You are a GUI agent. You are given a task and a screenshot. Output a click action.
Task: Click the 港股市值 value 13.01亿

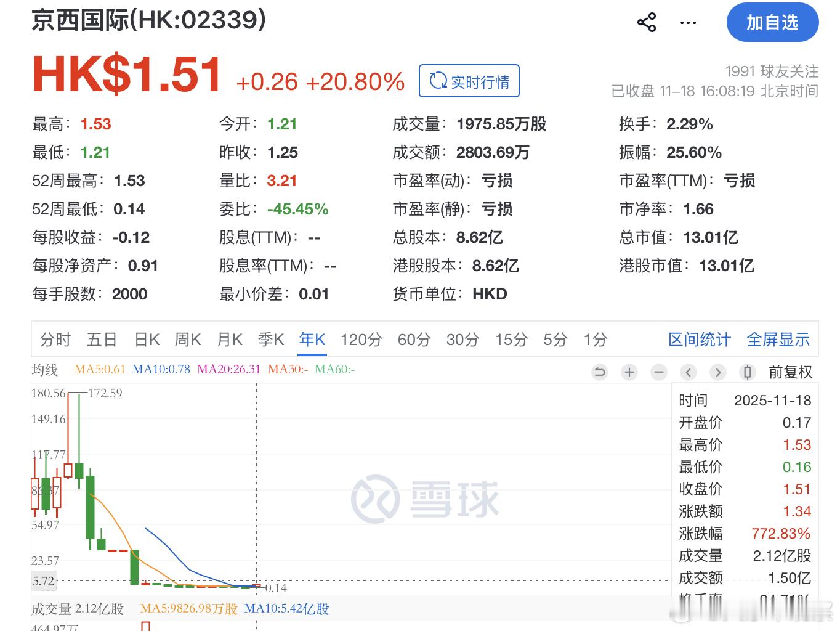(727, 266)
